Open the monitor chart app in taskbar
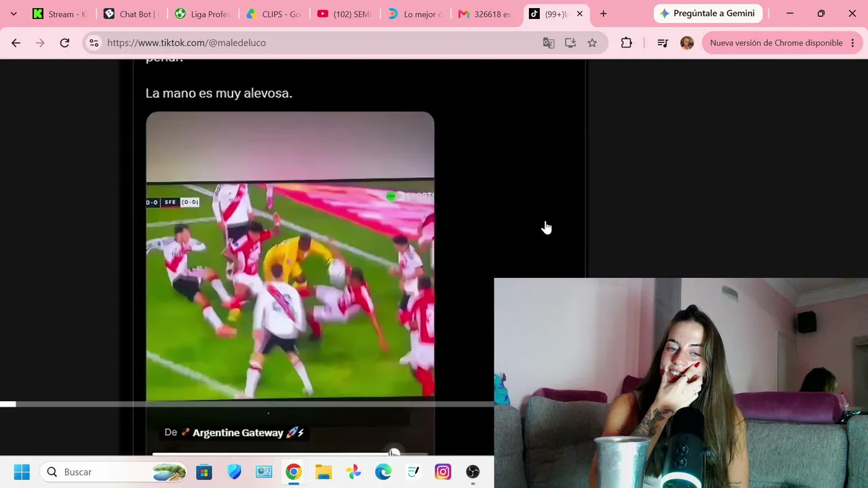This screenshot has height=488, width=868. click(264, 472)
